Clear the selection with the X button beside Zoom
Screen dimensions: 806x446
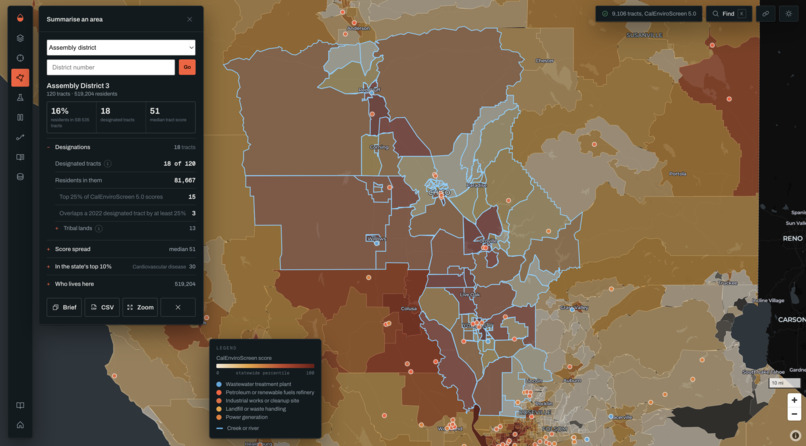coord(178,307)
